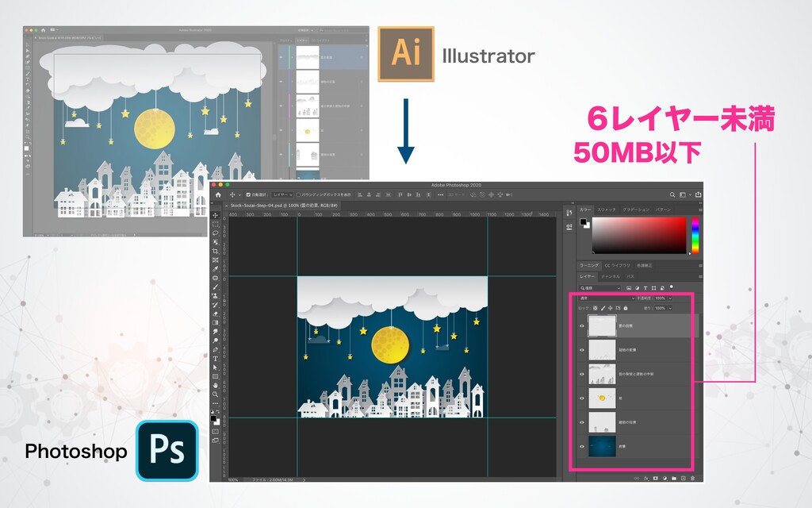Click the blue background layer thumbnail
This screenshot has width=812, height=508.
click(x=603, y=446)
